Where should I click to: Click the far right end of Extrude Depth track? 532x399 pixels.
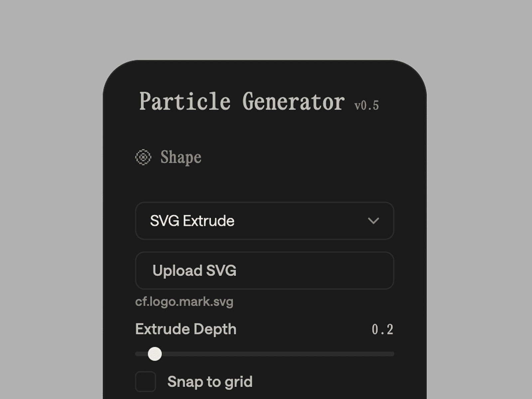pos(392,354)
